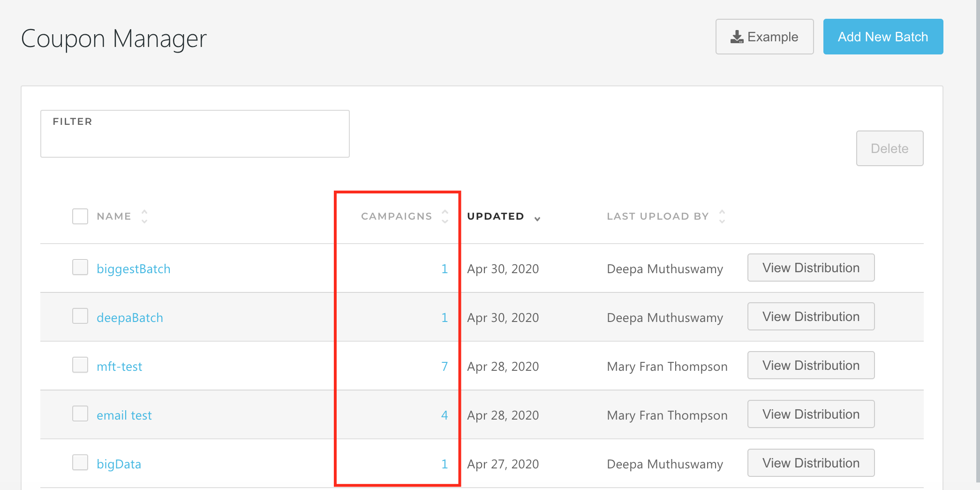View Distribution for biggestBatch
Image resolution: width=980 pixels, height=490 pixels.
tap(810, 268)
